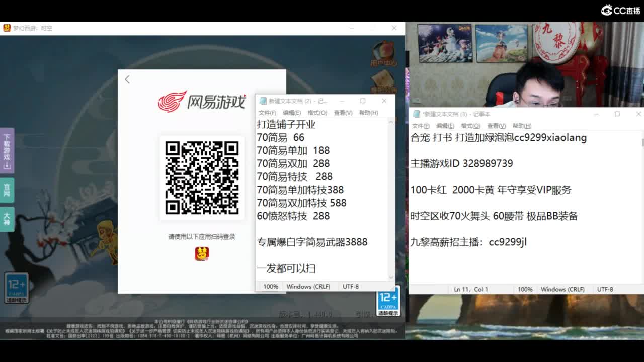
Task: Click the red game app icon under QR code
Action: (x=202, y=254)
